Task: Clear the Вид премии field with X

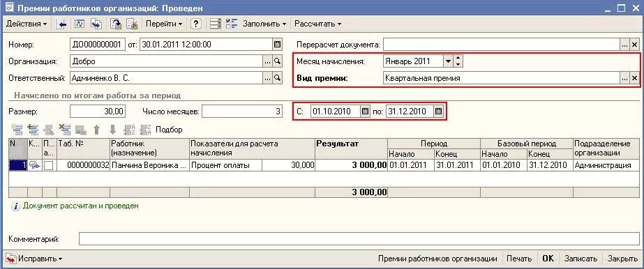Action: click(x=634, y=78)
